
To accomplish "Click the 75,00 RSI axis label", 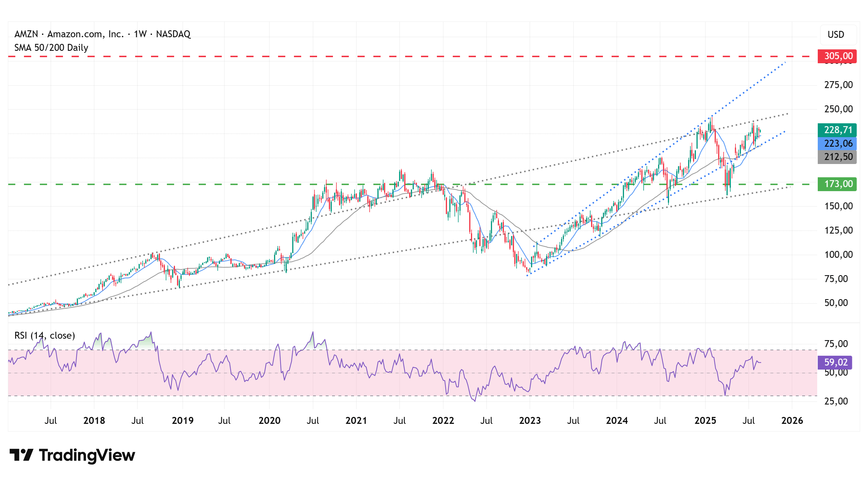I will tap(836, 344).
